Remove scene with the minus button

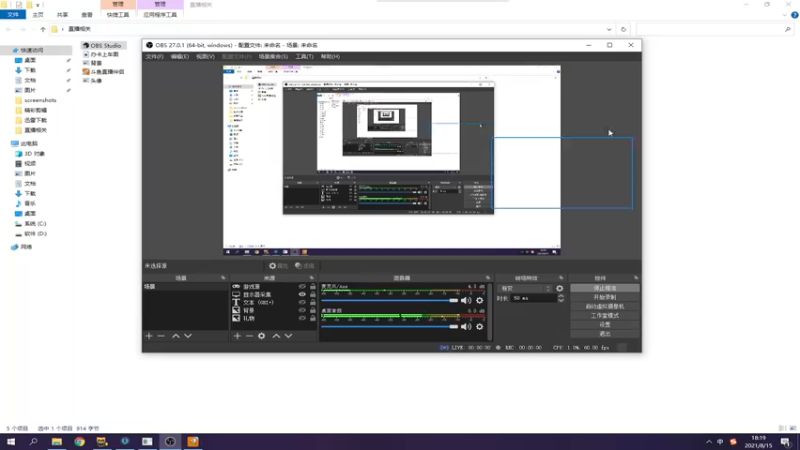[161, 336]
